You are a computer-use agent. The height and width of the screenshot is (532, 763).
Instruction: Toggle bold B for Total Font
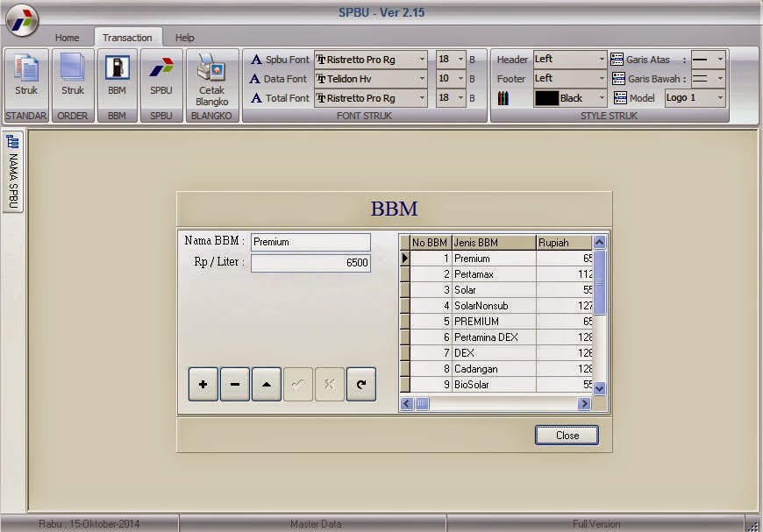pyautogui.click(x=472, y=98)
